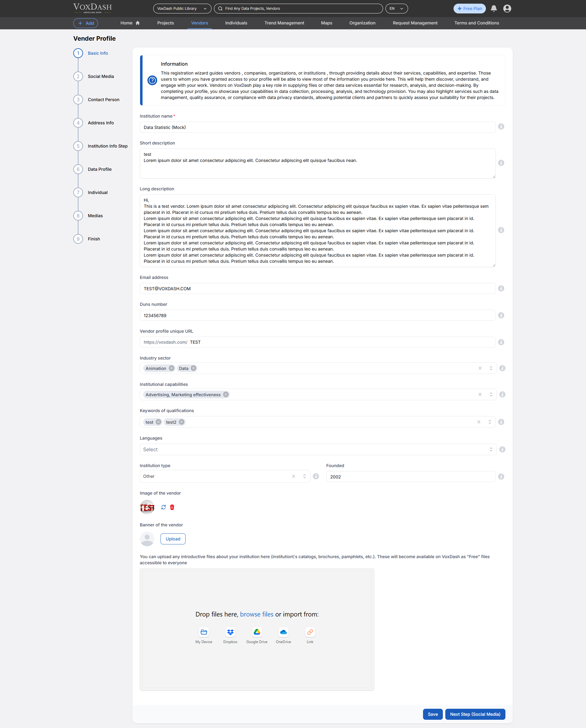Click info icon beside Institution name
This screenshot has height=728, width=586.
tap(501, 127)
